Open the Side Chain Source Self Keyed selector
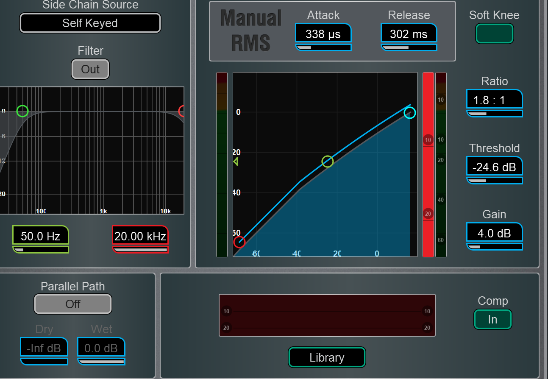Image resolution: width=548 pixels, height=379 pixels. [90, 23]
